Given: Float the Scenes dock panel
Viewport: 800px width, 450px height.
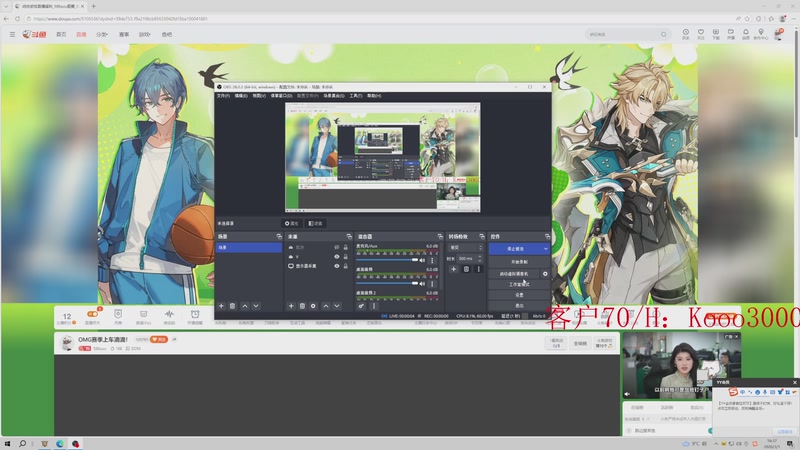Looking at the screenshot, I should [279, 237].
